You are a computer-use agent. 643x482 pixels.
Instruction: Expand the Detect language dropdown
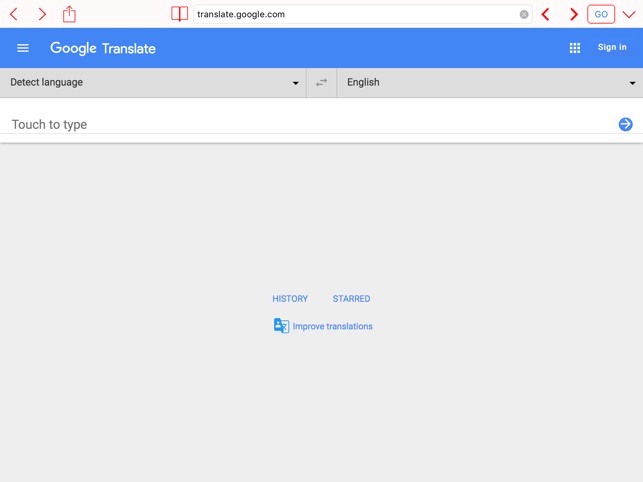click(153, 82)
